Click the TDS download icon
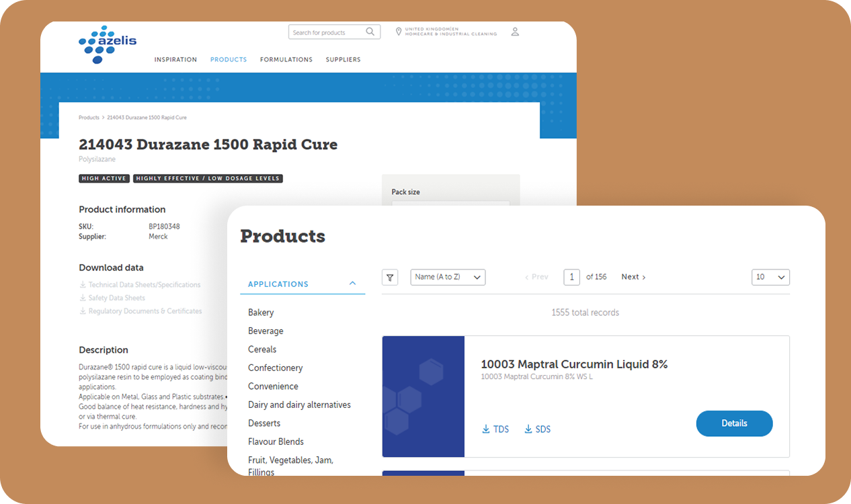The image size is (851, 504). [x=486, y=429]
